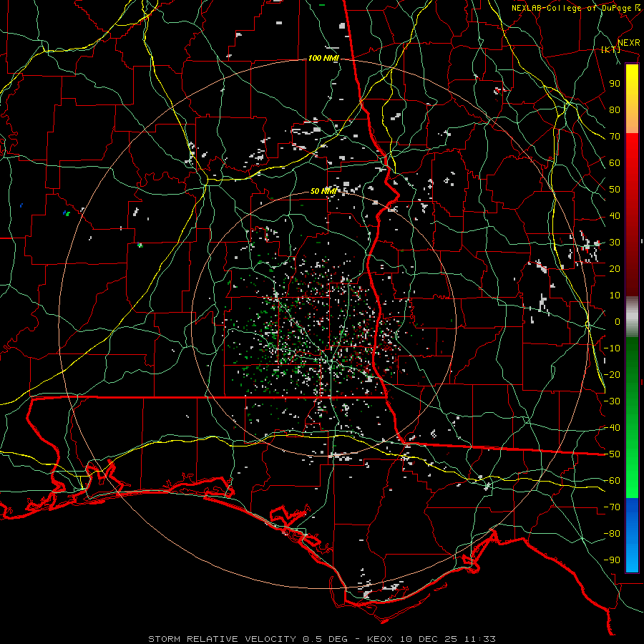Click the 20 value on the velocity scale
644x644 pixels.
coord(615,269)
